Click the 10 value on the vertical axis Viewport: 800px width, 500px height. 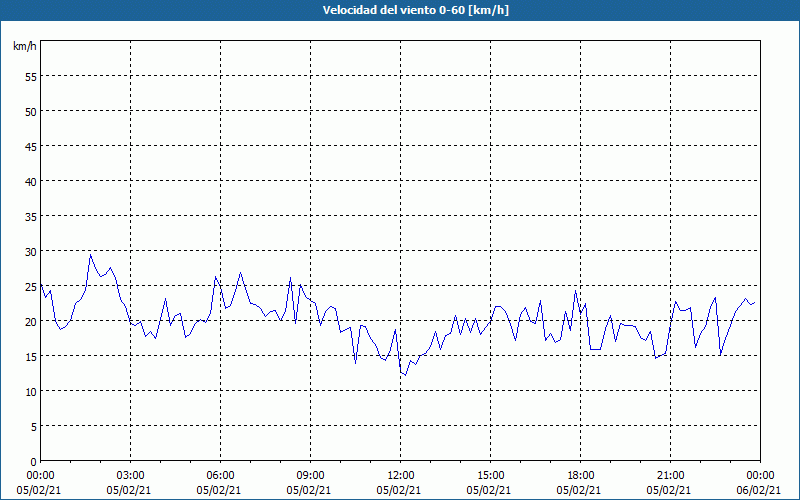30,391
